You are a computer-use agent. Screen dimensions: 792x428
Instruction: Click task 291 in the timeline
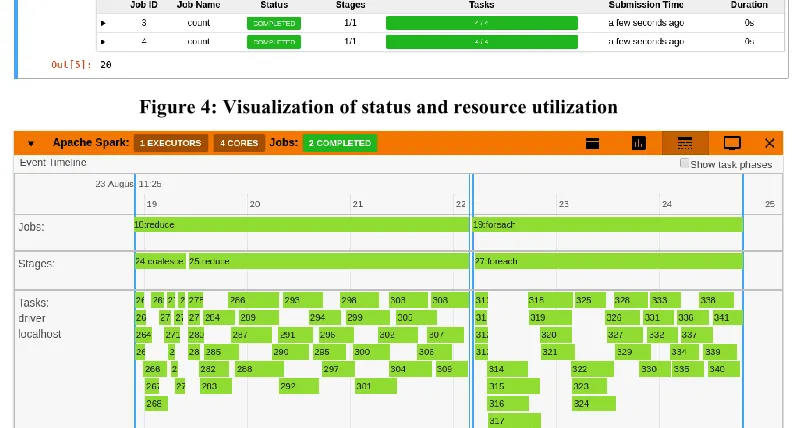coord(295,335)
